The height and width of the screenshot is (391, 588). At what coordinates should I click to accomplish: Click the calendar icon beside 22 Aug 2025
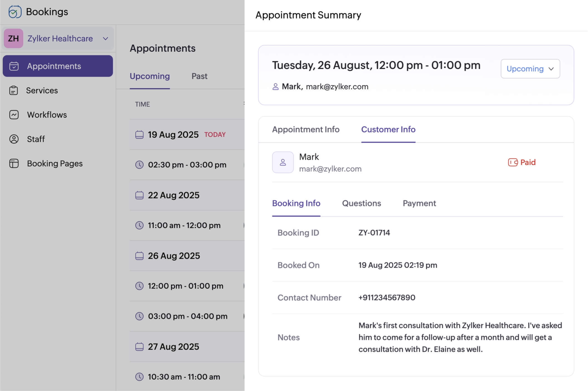[x=139, y=195]
